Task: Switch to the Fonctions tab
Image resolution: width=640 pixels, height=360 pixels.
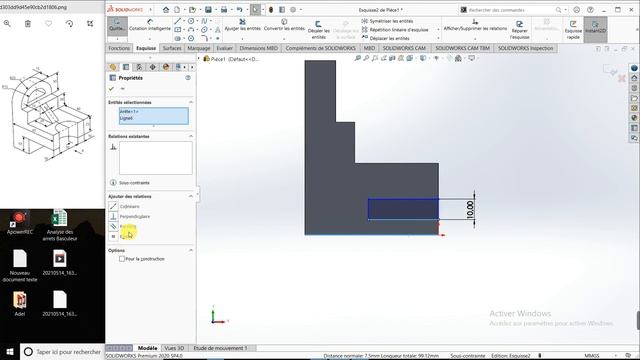Action: 119,48
